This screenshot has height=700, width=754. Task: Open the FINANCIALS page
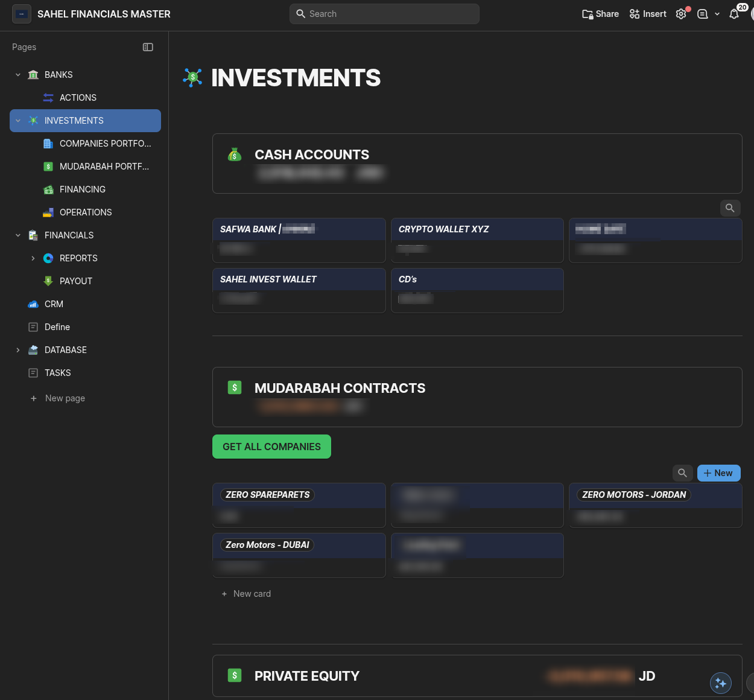(x=69, y=235)
